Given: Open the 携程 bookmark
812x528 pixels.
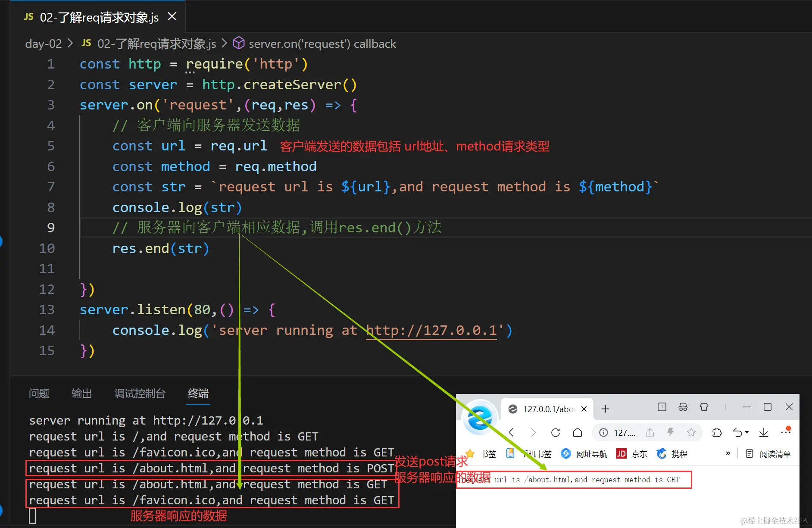Looking at the screenshot, I should 672,454.
